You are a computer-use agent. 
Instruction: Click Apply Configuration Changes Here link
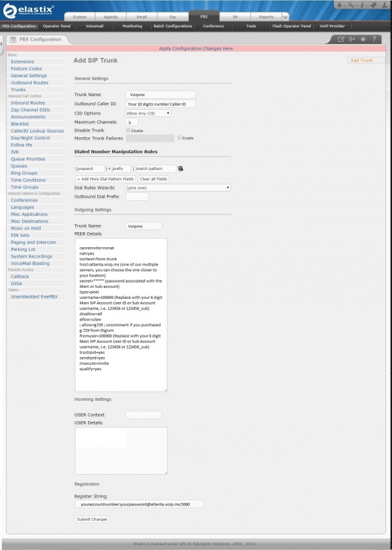pos(196,49)
